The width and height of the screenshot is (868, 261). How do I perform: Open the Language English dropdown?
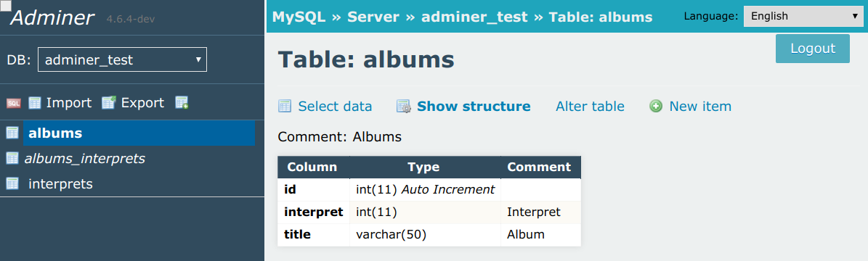click(803, 17)
